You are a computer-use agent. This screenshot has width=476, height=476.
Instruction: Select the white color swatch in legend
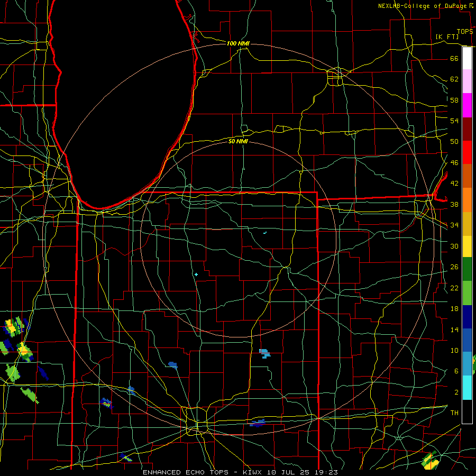pyautogui.click(x=467, y=58)
